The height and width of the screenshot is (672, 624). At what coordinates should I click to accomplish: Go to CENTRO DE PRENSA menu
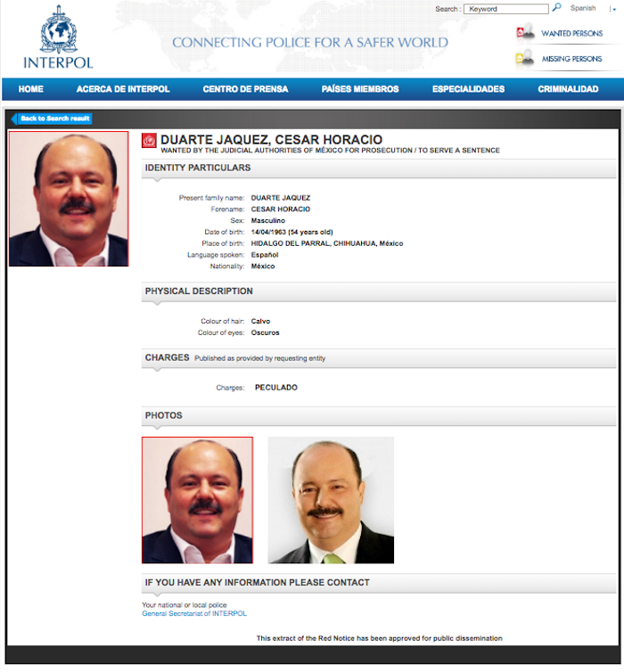pyautogui.click(x=245, y=89)
